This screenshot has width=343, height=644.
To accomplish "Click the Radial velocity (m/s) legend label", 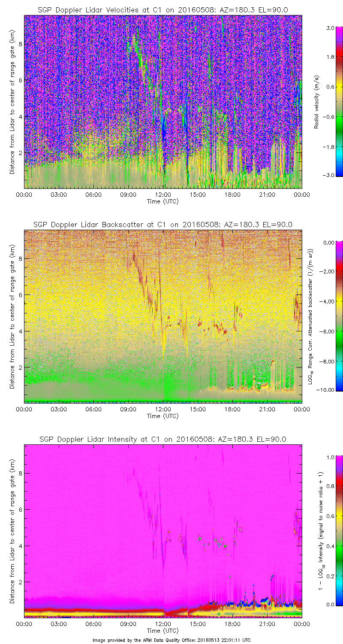I will [x=317, y=101].
